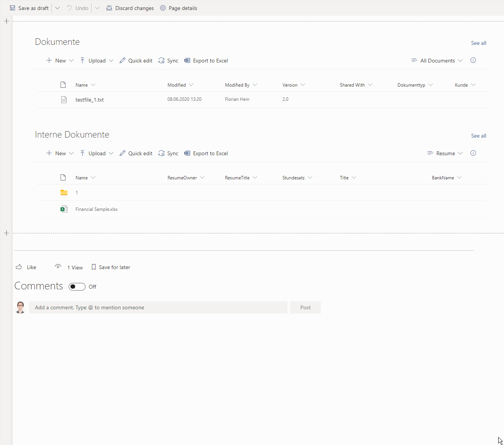
Task: Click the Excel icon beside Financial Sample.xlsx
Action: (x=64, y=209)
